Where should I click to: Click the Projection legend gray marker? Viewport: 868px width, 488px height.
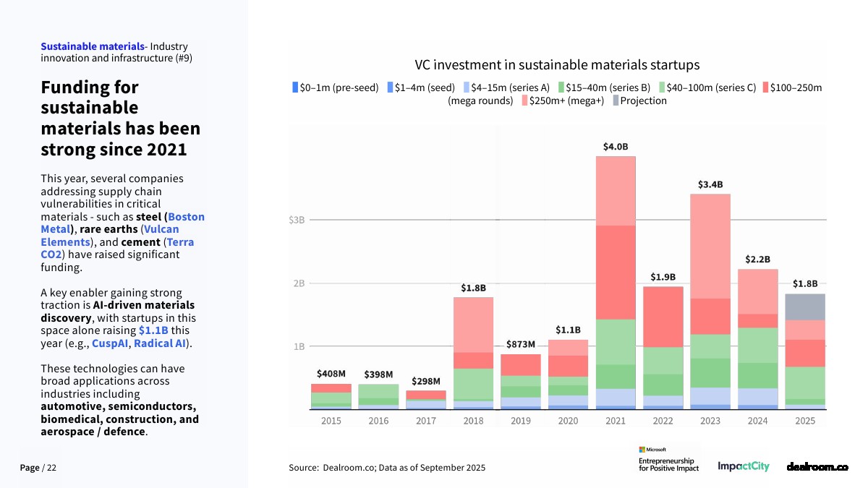[x=616, y=100]
